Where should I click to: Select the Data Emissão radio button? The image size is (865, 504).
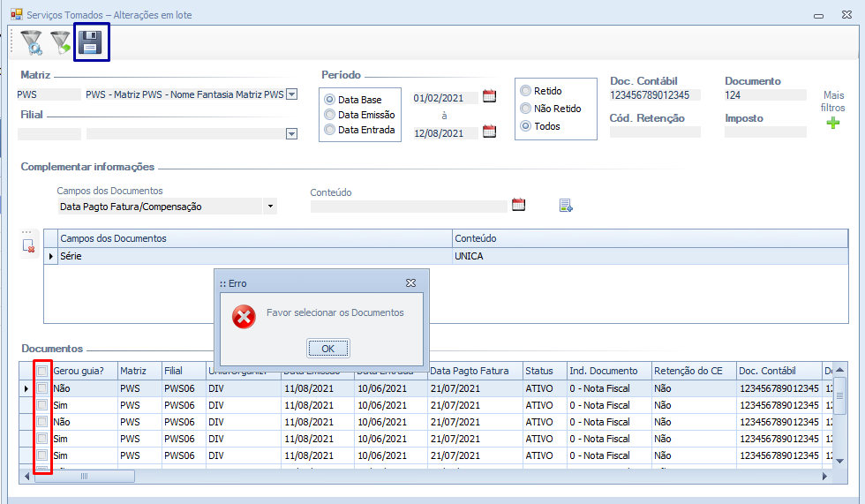330,115
